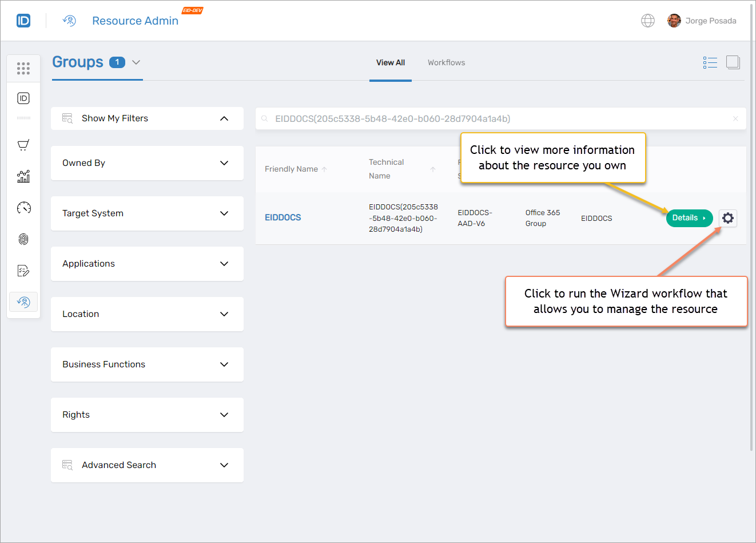Expand the Target System filter

click(224, 213)
